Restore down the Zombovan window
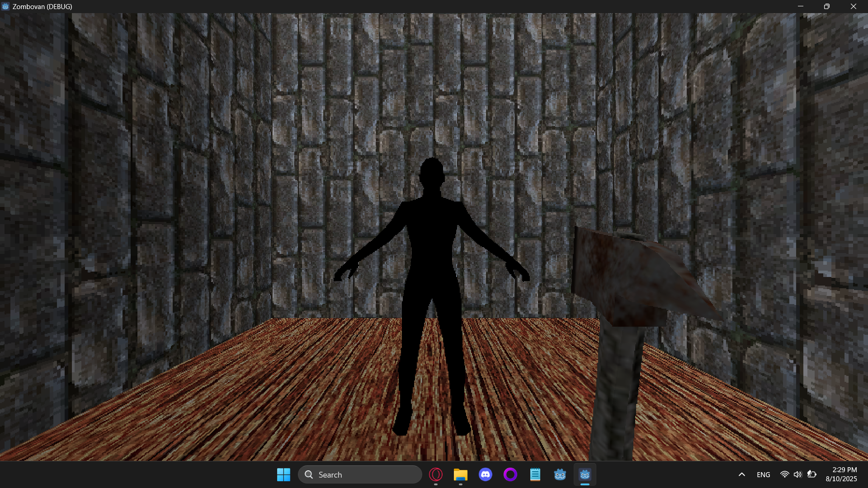868x488 pixels. (826, 6)
